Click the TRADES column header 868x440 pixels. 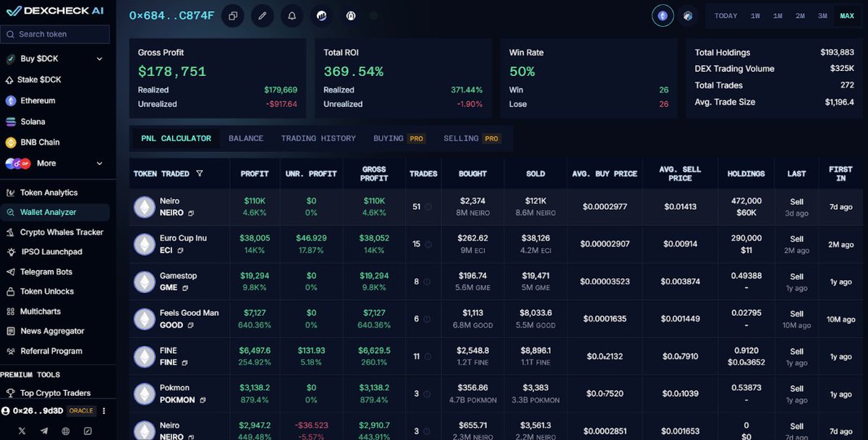click(423, 174)
